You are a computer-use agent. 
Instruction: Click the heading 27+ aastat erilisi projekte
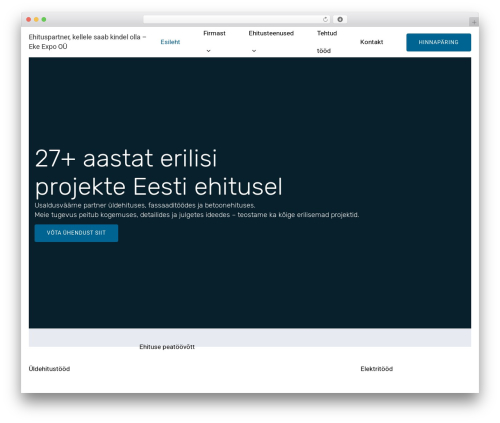click(159, 172)
